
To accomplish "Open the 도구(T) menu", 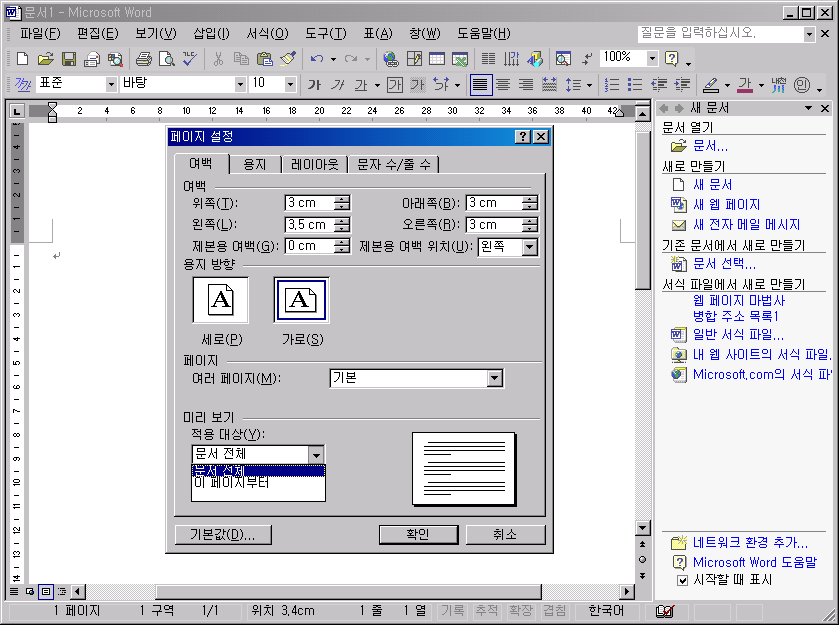I will point(325,34).
